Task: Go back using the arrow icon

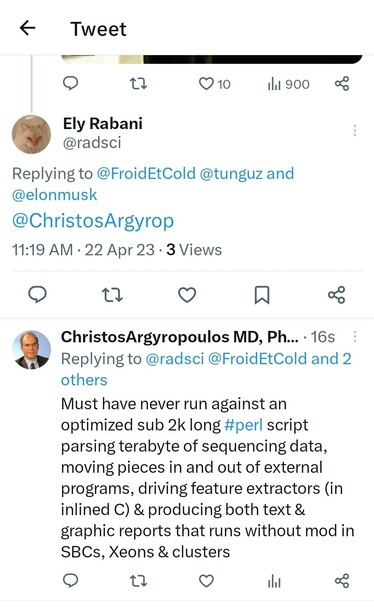Action: (27, 28)
